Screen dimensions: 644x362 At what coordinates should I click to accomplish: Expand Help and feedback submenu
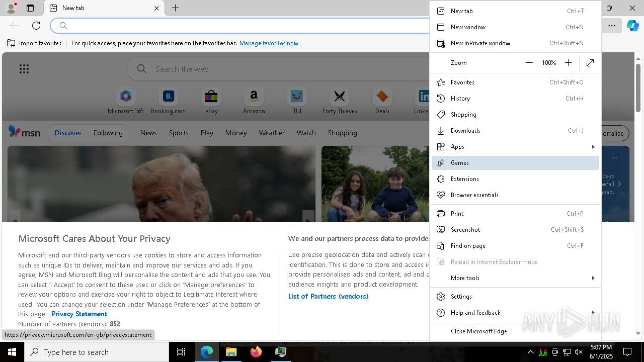click(x=515, y=313)
